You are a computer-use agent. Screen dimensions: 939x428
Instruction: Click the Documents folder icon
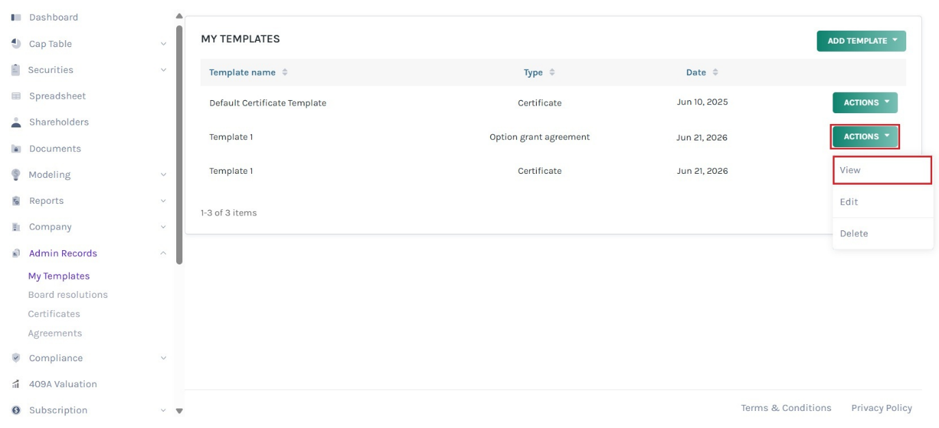tap(16, 148)
